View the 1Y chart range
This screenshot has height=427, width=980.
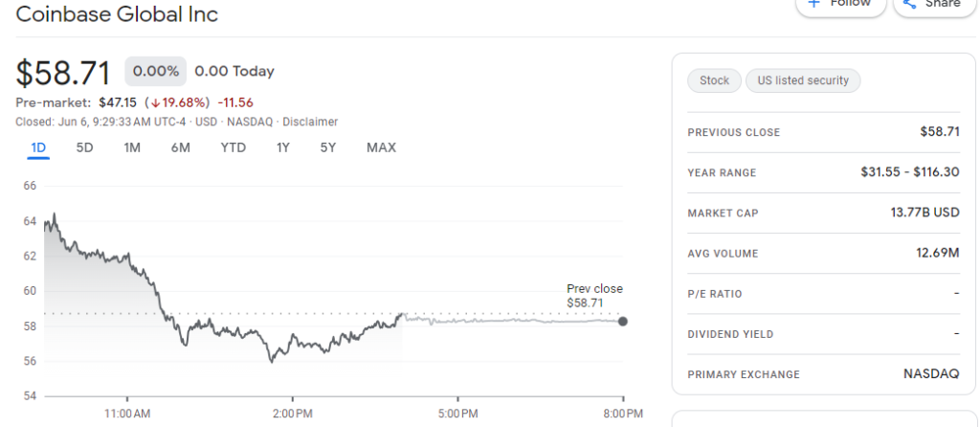tap(283, 147)
